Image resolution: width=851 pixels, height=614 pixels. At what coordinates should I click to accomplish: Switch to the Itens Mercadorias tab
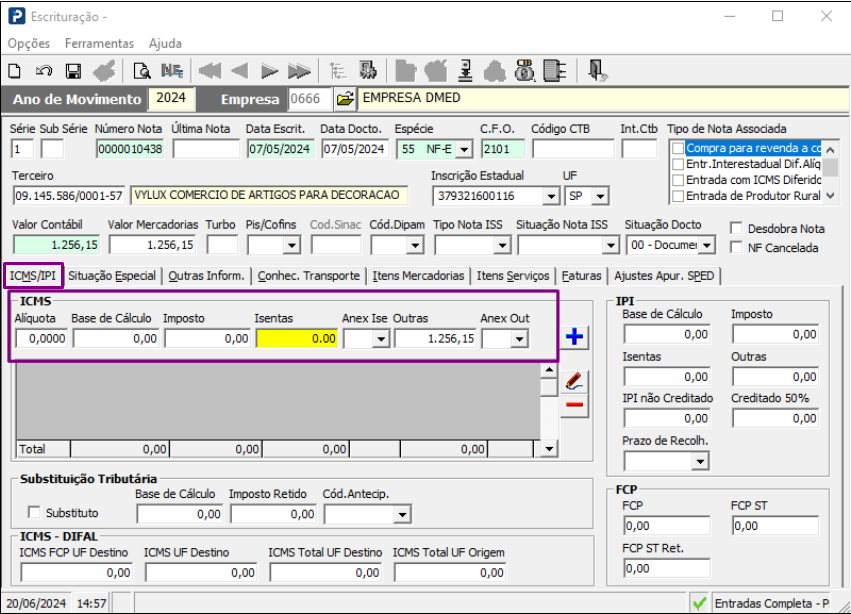(418, 276)
